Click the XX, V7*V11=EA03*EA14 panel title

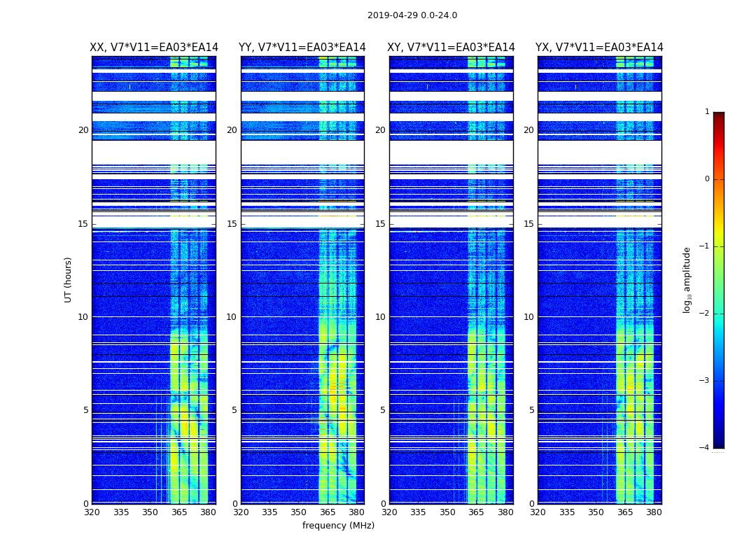[154, 48]
